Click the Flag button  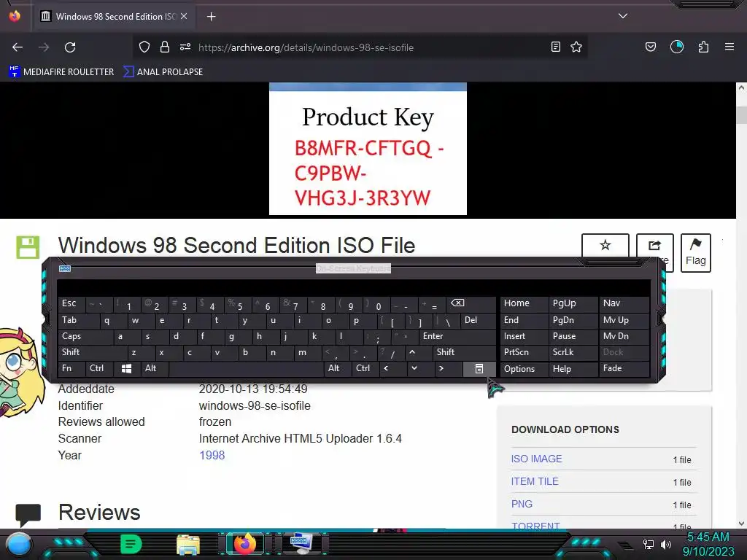coord(695,253)
